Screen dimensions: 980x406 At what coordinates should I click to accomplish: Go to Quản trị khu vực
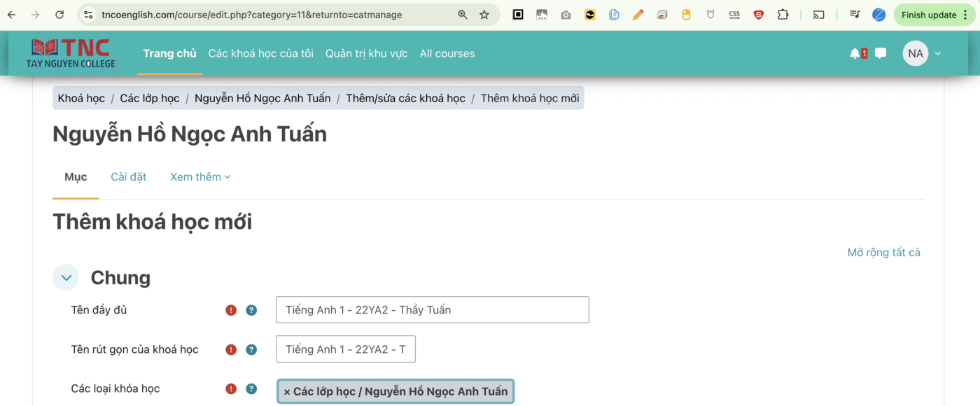[x=366, y=53]
